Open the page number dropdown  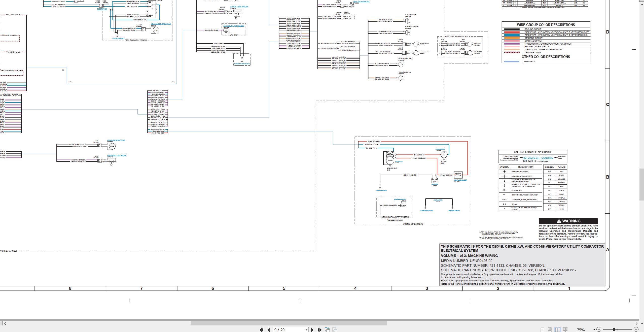[306, 330]
